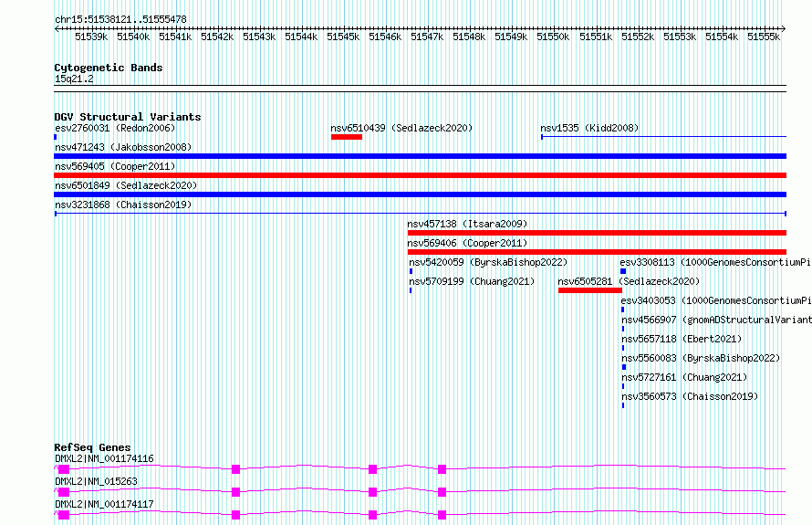Click the 51547k ruler position
Screen dimensions: 812x525
427,37
